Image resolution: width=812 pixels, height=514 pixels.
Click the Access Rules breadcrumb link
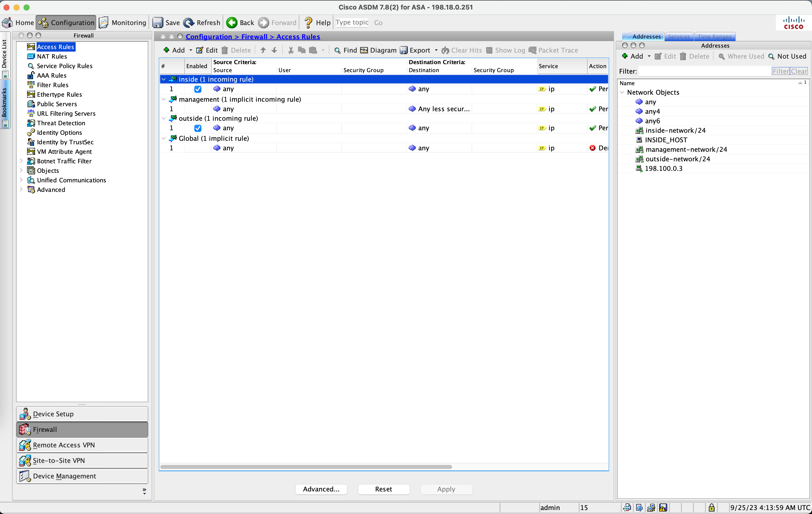(298, 36)
